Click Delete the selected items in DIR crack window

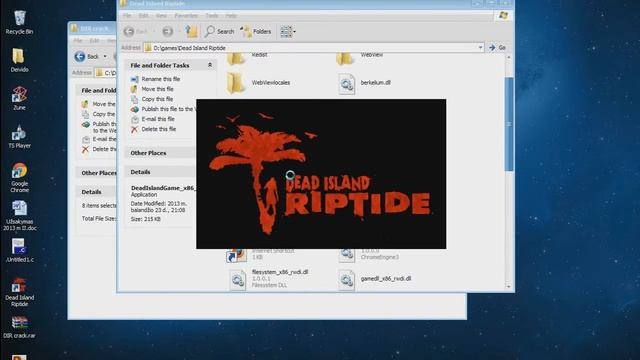(x=99, y=149)
